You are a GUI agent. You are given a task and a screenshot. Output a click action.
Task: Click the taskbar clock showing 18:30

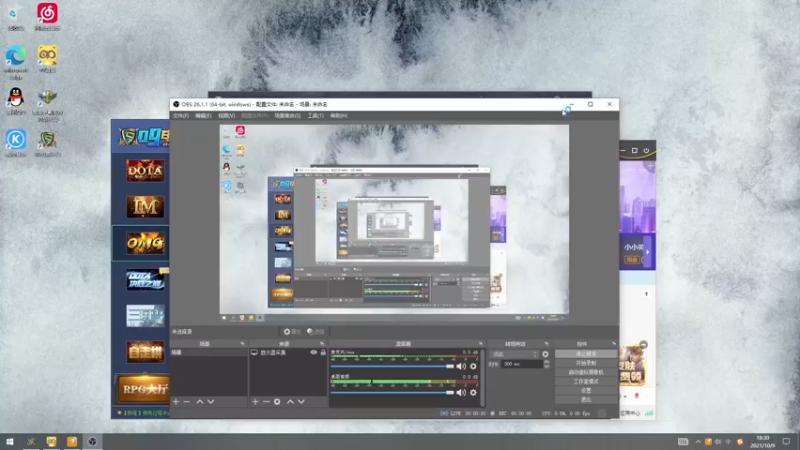point(762,442)
